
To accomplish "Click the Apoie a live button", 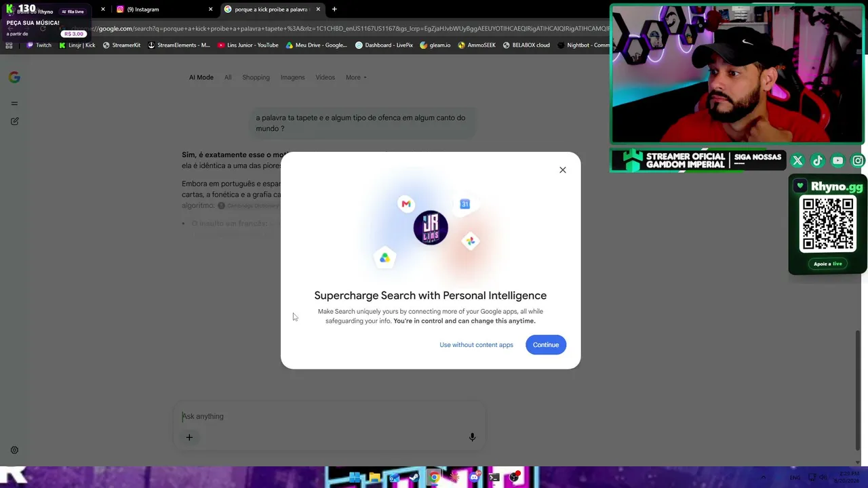I will click(827, 264).
